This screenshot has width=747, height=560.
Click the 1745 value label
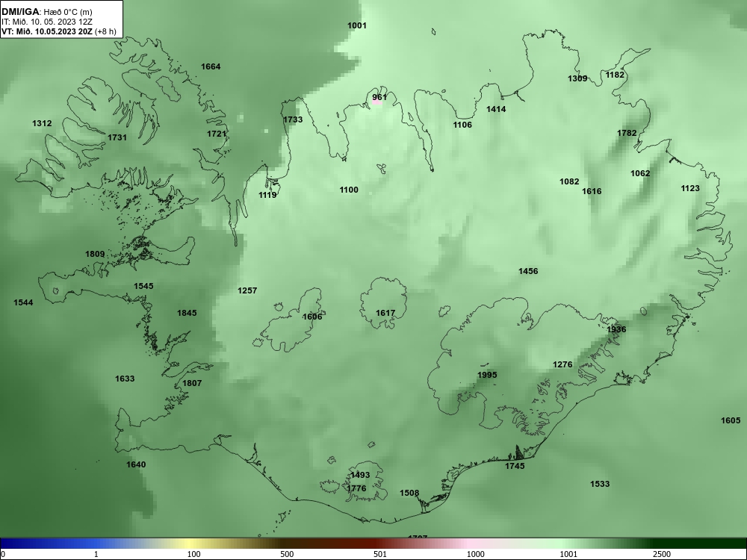pos(515,466)
